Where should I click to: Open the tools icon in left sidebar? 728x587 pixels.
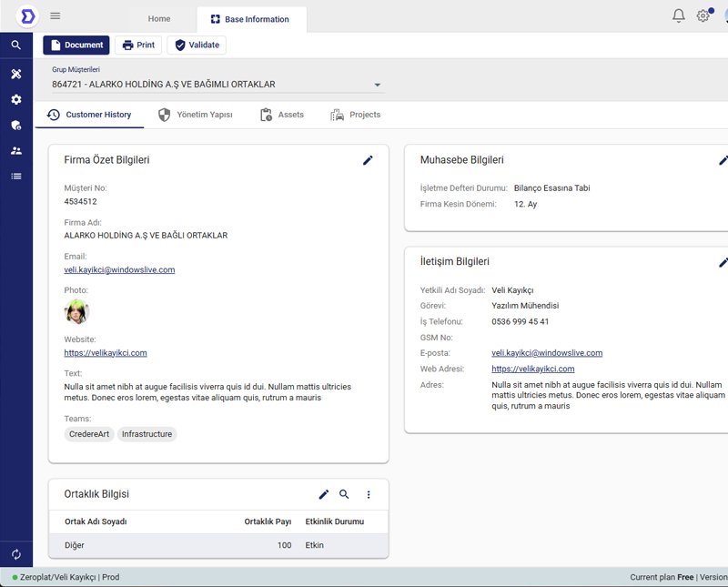(x=16, y=74)
